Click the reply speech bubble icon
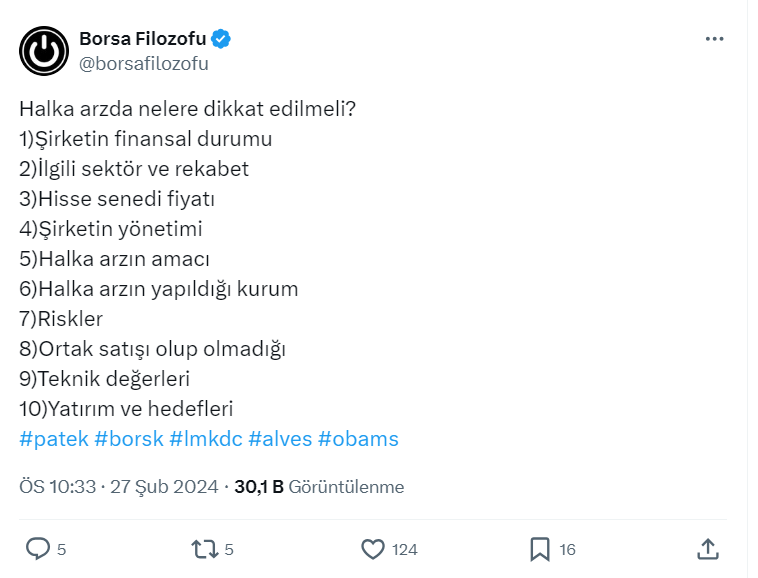The width and height of the screenshot is (758, 578). pyautogui.click(x=38, y=548)
